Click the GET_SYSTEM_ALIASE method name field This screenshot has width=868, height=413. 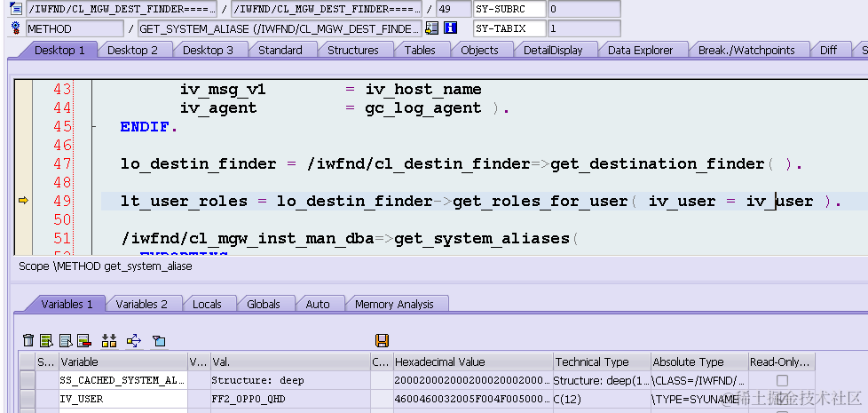(280, 28)
